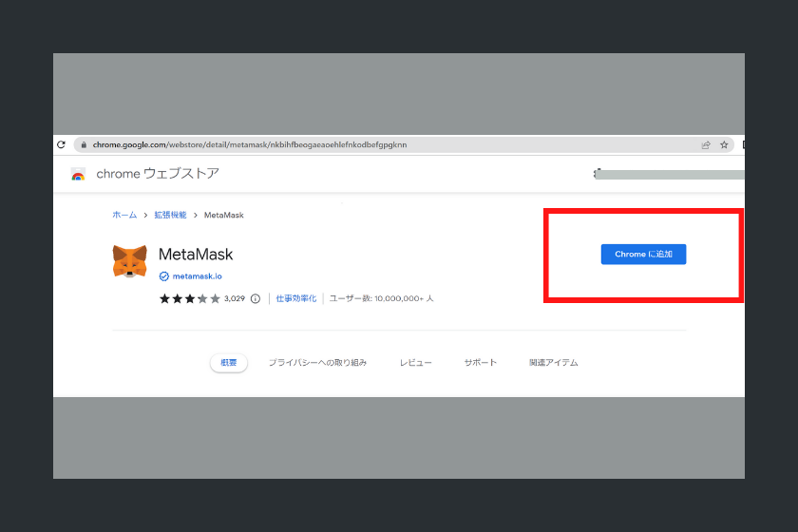Click the Chrome Web Store rainbow logo
The image size is (798, 532).
tap(78, 174)
